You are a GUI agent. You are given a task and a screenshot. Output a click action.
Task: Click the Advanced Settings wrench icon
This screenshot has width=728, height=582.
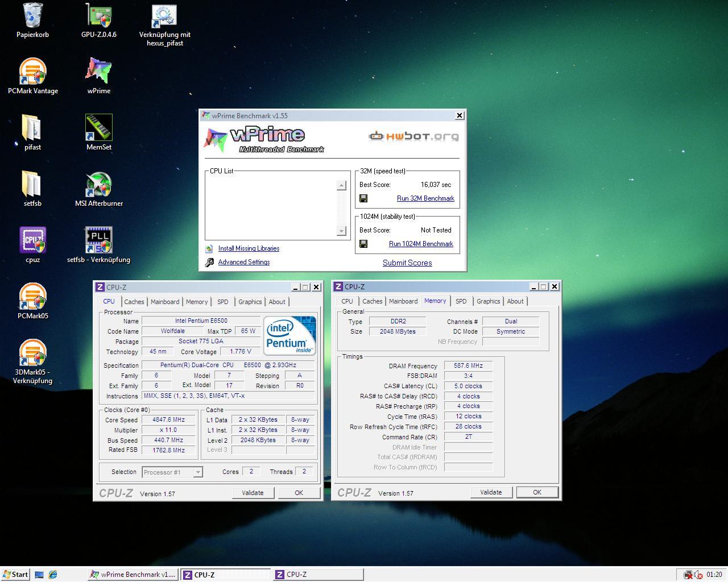(x=209, y=262)
